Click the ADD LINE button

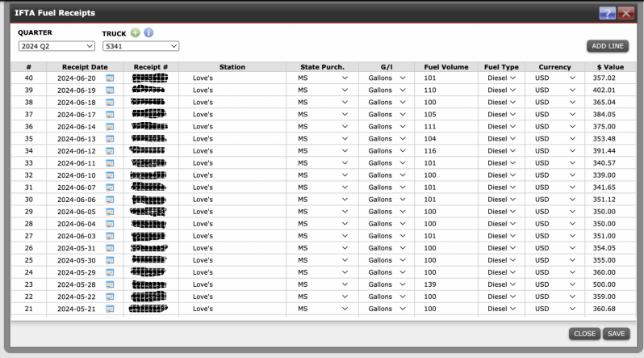click(x=608, y=46)
